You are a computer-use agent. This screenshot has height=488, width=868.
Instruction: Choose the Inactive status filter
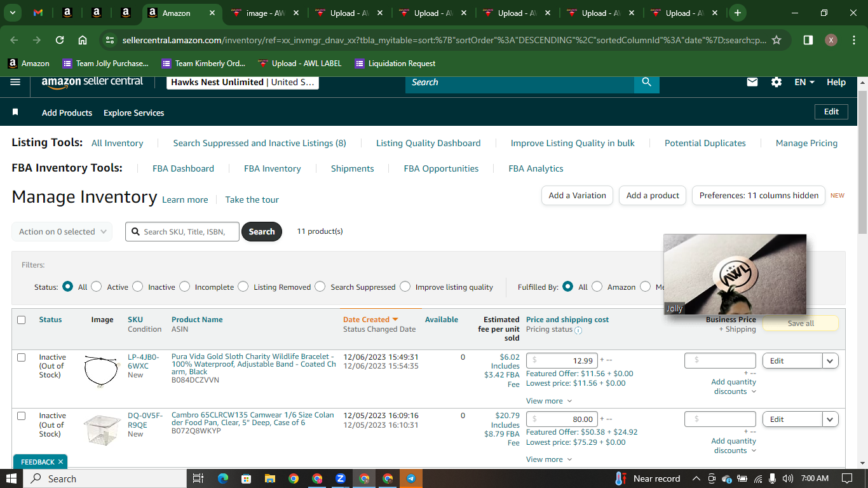tap(138, 287)
